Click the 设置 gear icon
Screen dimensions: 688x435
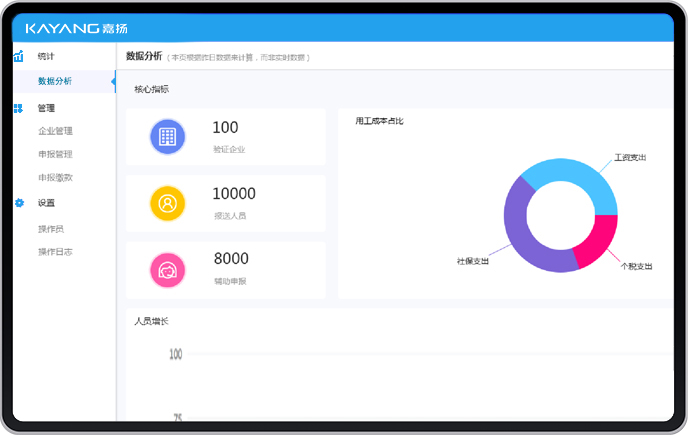pos(18,203)
